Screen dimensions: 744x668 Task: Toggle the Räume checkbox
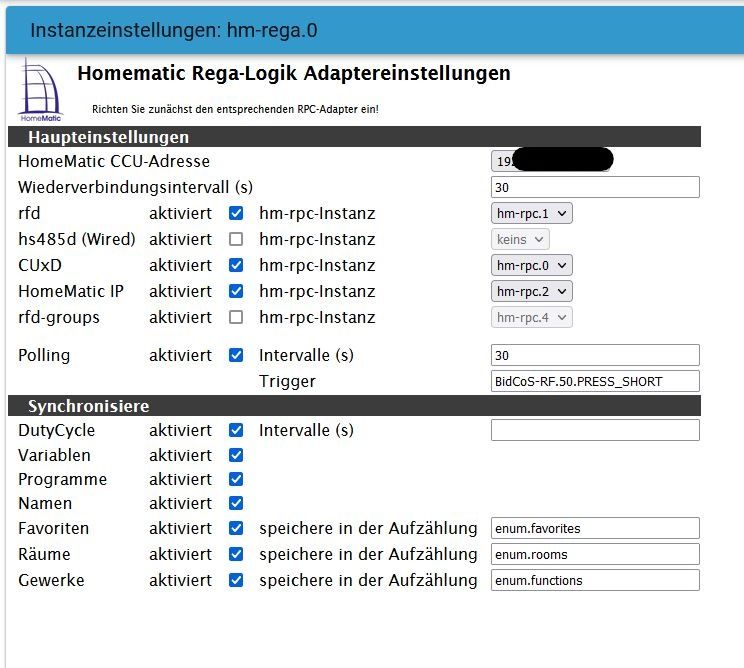point(236,554)
